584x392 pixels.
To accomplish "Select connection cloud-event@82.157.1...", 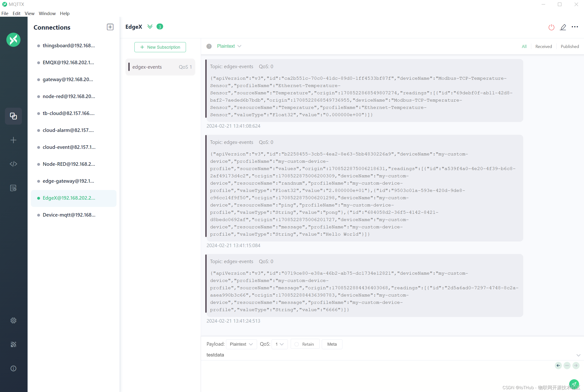I will [74, 147].
